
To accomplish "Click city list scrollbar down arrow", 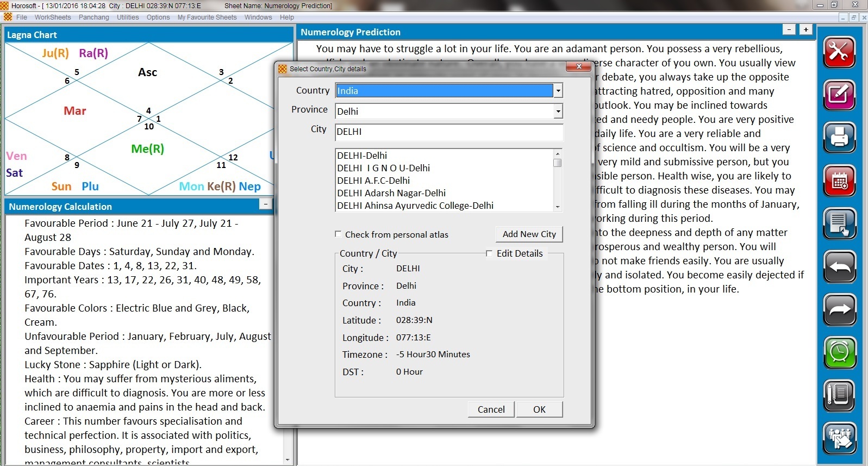I will (x=557, y=207).
